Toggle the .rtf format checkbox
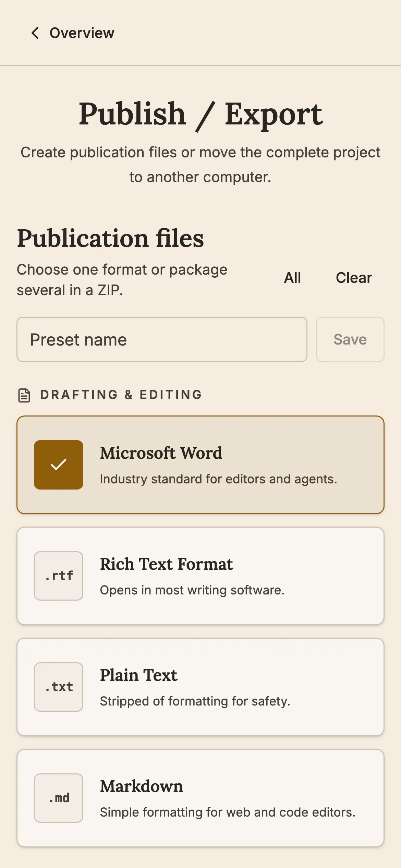The width and height of the screenshot is (401, 868). tap(59, 576)
